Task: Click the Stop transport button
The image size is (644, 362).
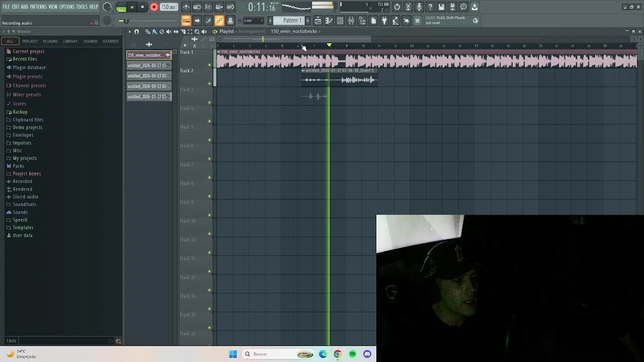Action: click(x=142, y=7)
